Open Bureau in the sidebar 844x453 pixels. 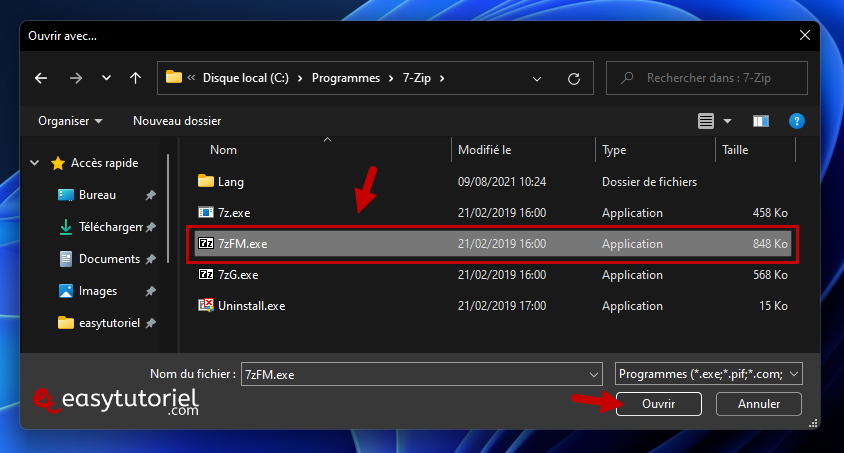pyautogui.click(x=97, y=195)
